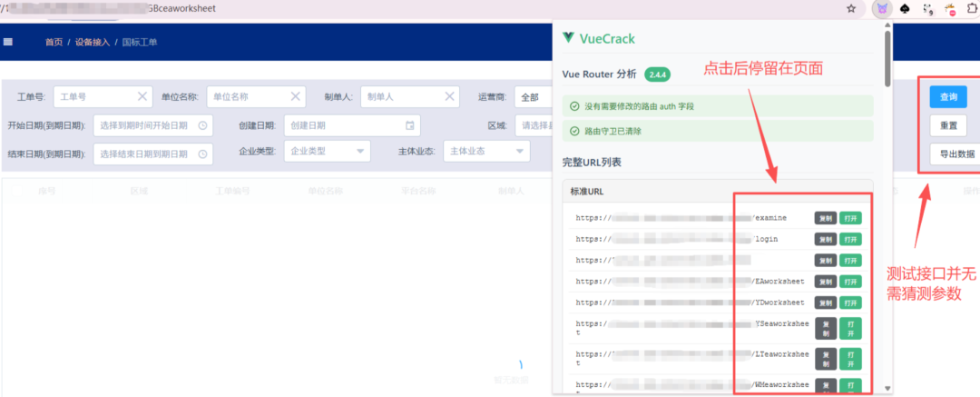Open the /EAworksheet URL
The height and width of the screenshot is (397, 980).
850,282
